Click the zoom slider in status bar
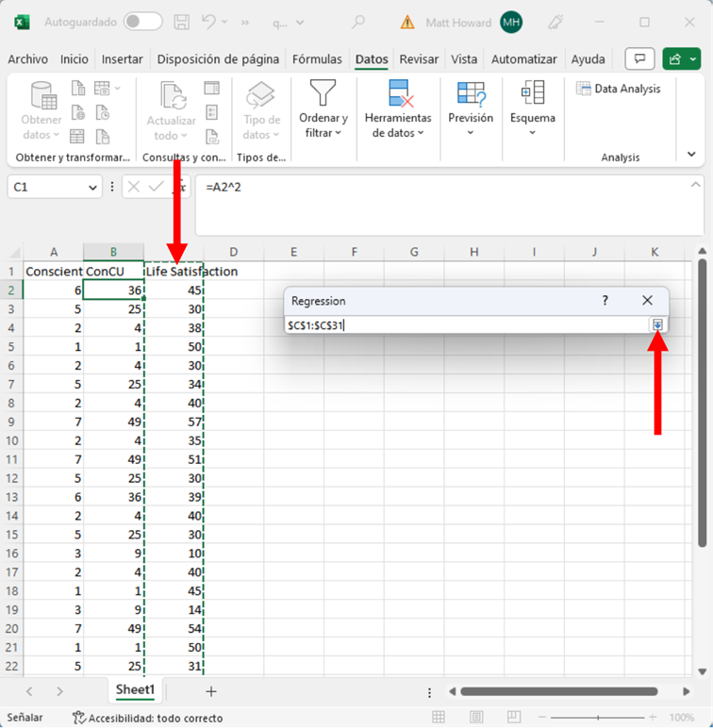 tap(599, 718)
